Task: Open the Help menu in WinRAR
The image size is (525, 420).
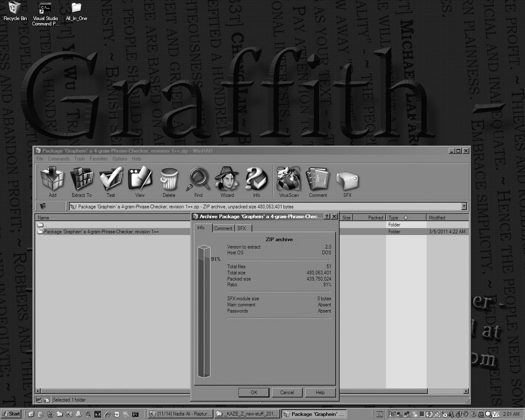Action: (x=137, y=159)
